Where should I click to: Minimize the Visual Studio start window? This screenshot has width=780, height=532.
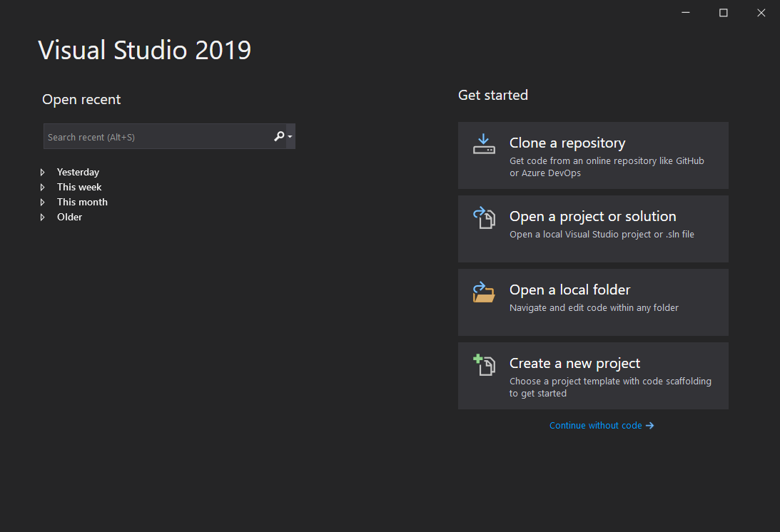coord(686,12)
